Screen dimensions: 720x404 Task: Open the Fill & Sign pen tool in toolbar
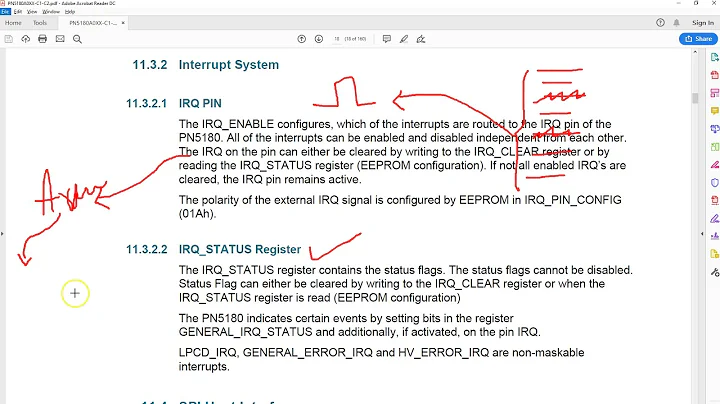coord(421,39)
